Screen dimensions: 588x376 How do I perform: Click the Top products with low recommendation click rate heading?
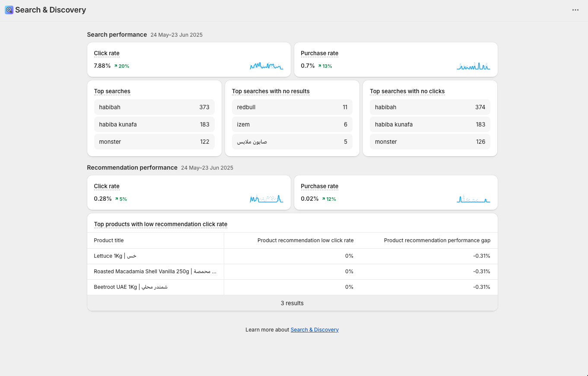tap(161, 224)
